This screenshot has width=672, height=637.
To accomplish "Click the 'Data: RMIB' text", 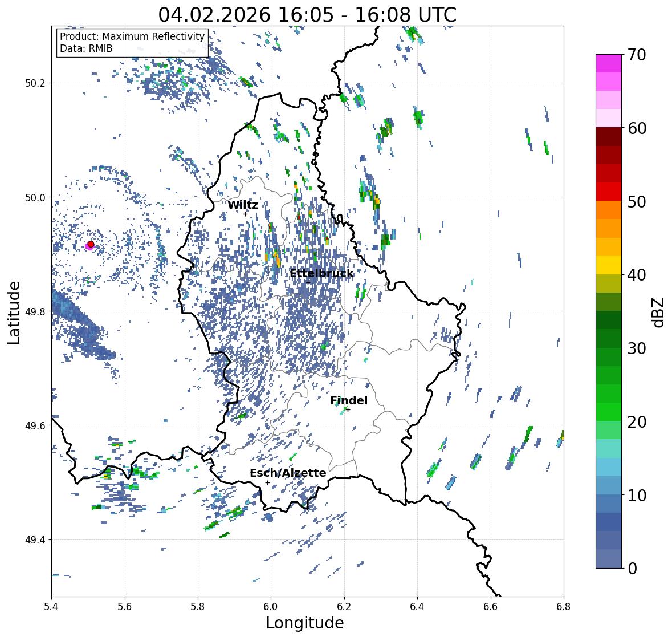I will click(86, 48).
